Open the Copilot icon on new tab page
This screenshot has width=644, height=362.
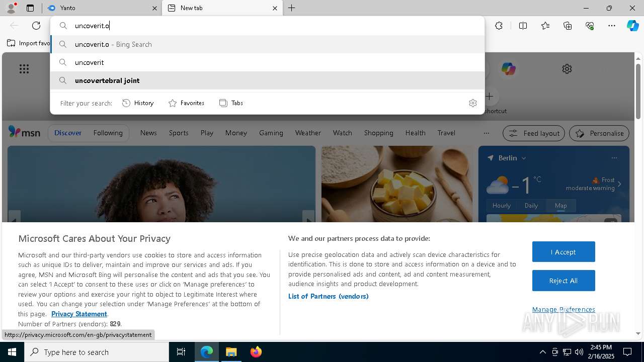(508, 69)
